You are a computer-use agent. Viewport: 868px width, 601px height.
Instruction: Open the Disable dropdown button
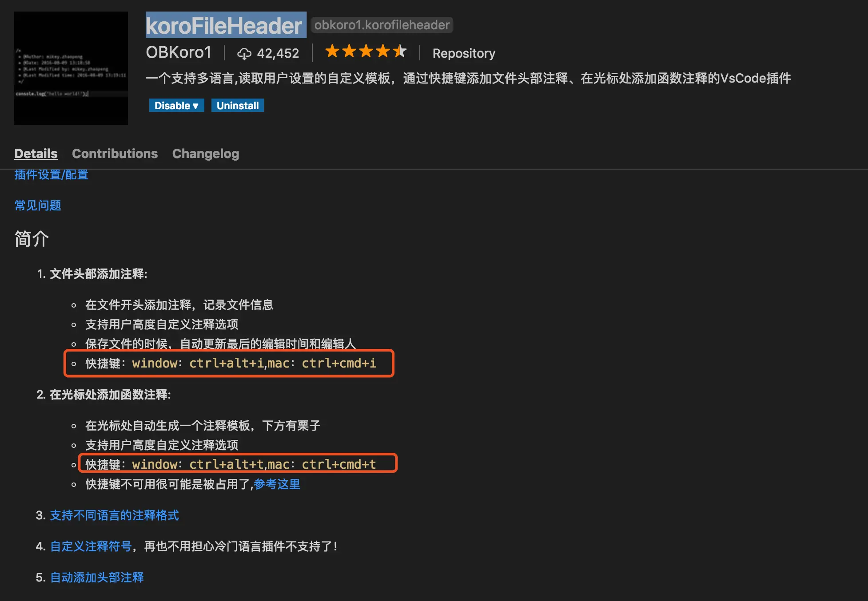(x=176, y=106)
